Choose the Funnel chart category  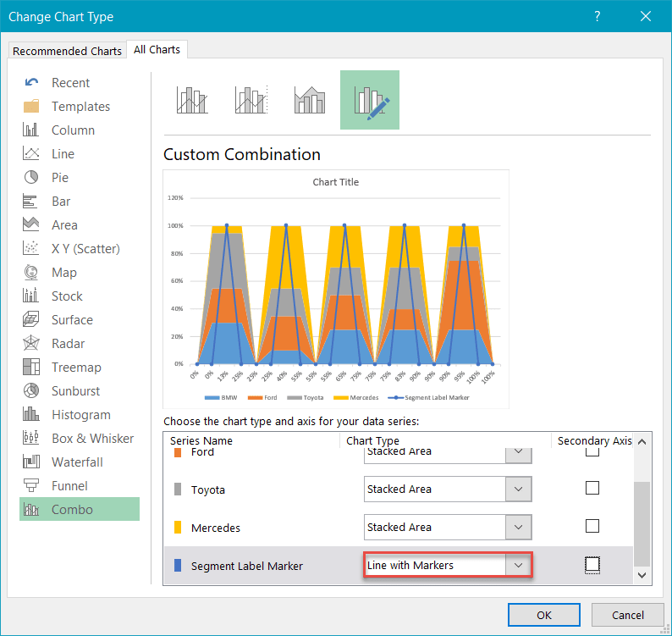[69, 486]
